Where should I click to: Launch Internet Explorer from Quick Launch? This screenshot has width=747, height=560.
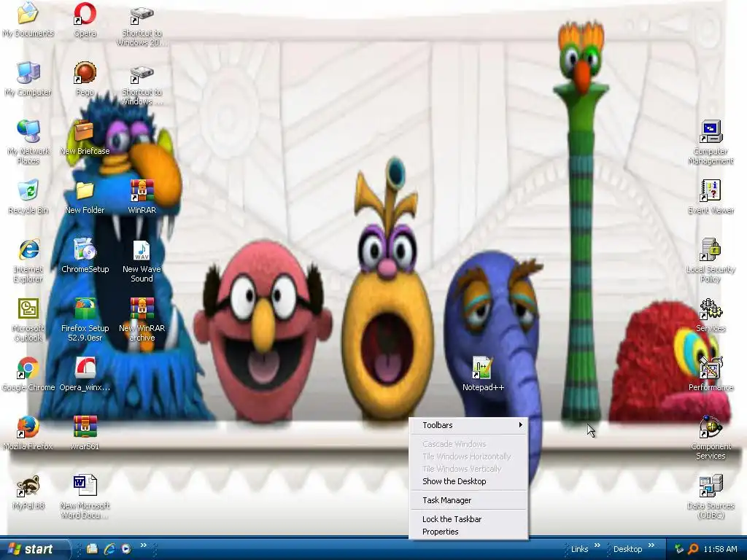pyautogui.click(x=109, y=549)
